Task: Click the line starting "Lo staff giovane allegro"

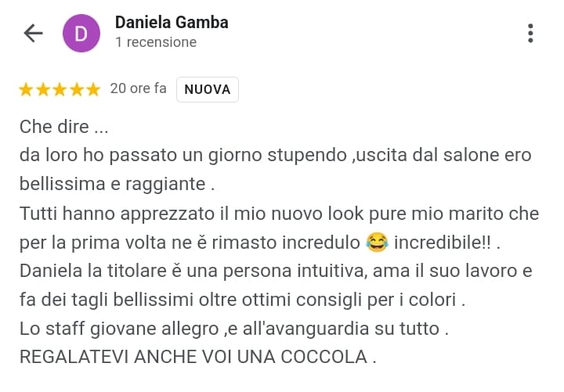Action: [x=233, y=329]
